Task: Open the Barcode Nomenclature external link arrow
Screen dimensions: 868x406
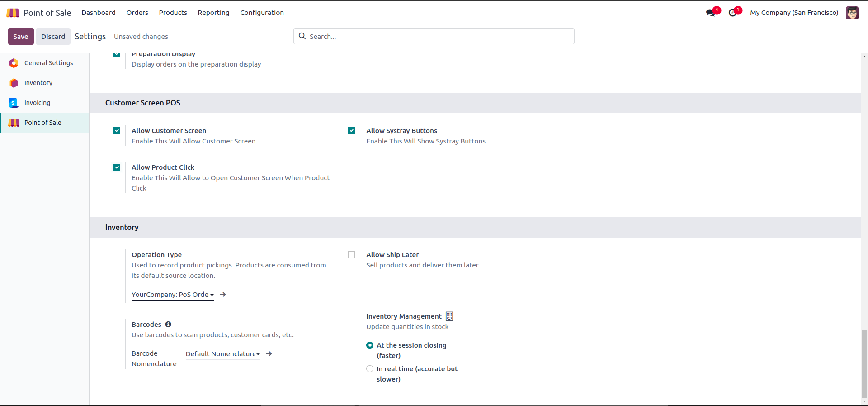Action: 269,354
